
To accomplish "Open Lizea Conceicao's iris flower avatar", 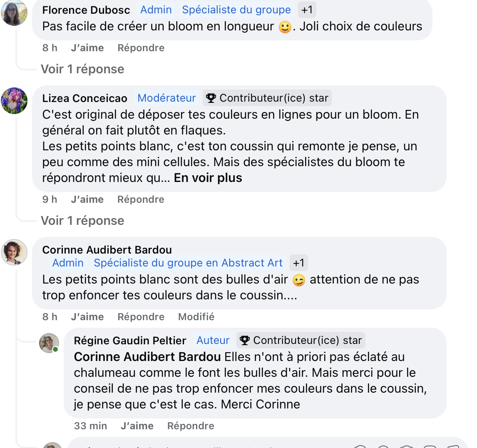I will (x=15, y=101).
